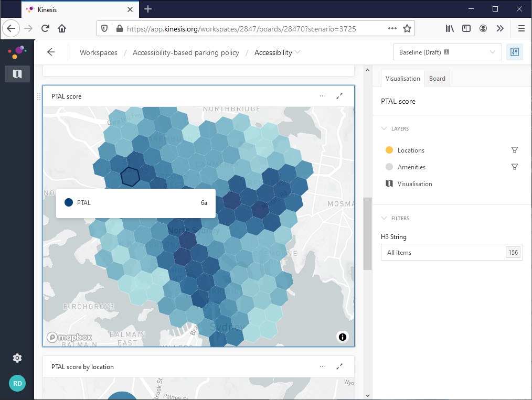The width and height of the screenshot is (532, 400).
Task: Open settings gear in left sidebar
Action: (17, 358)
